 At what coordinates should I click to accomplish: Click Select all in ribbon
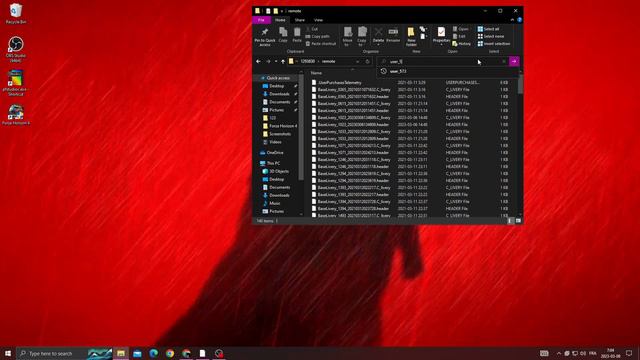pyautogui.click(x=488, y=29)
